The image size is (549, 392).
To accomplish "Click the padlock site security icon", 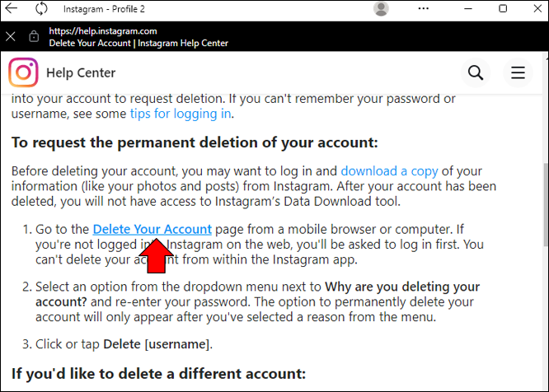I will point(34,37).
